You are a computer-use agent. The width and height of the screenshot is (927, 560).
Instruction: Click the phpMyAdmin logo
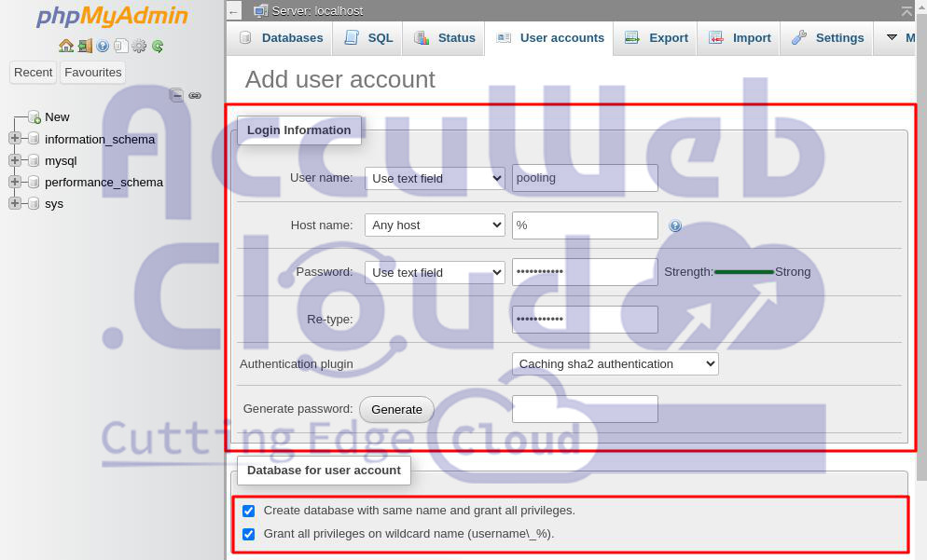[x=112, y=17]
